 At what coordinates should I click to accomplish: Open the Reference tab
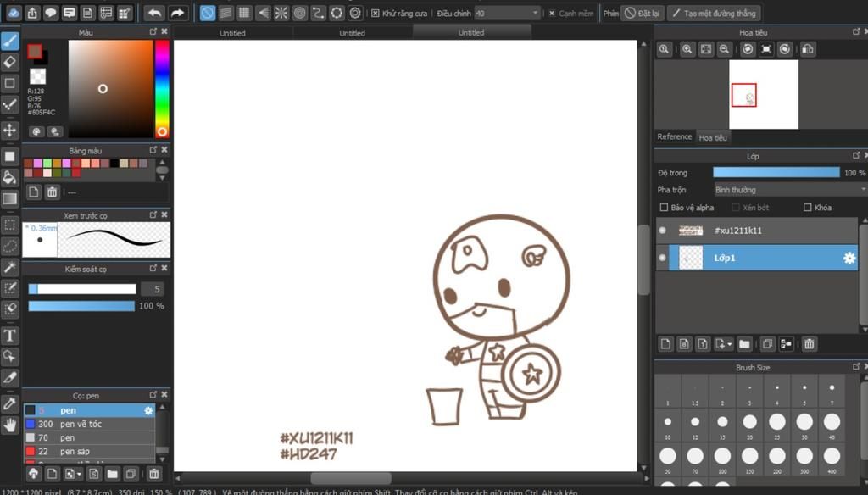click(674, 136)
